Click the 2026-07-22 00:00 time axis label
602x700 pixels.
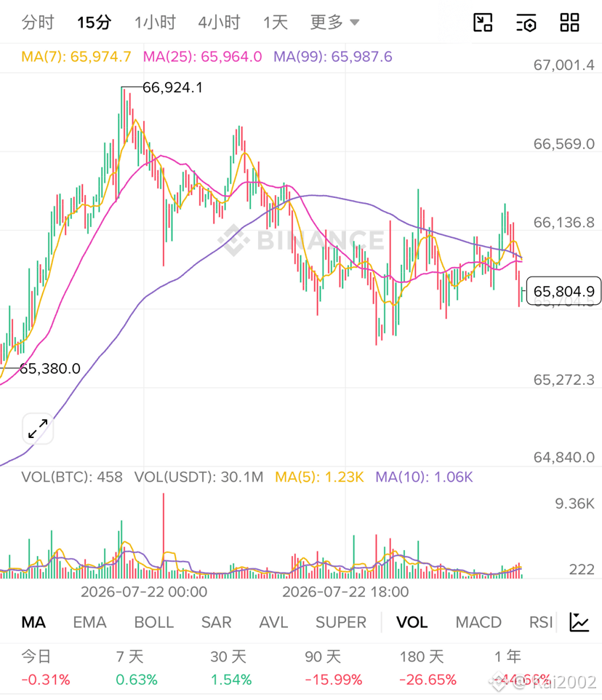click(144, 592)
